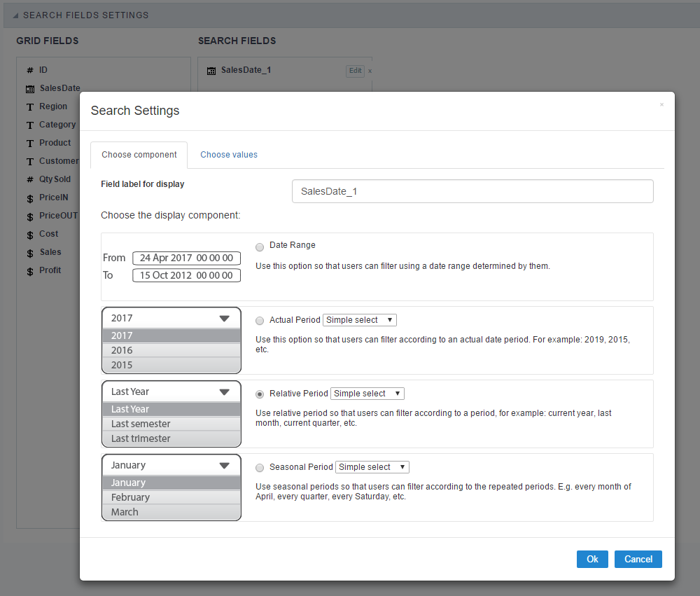Collapse the Search Fields Settings section triangle
Image resolution: width=700 pixels, height=596 pixels.
(15, 15)
